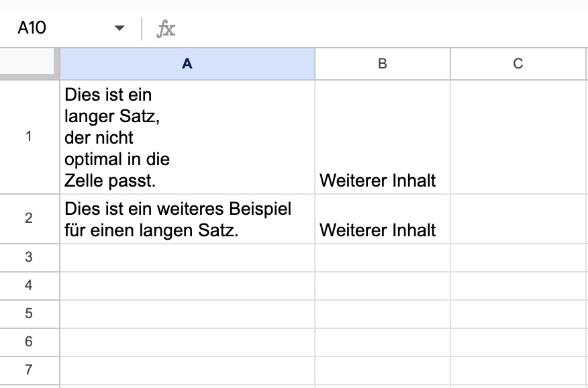
Task: Select column C header
Action: tap(518, 64)
